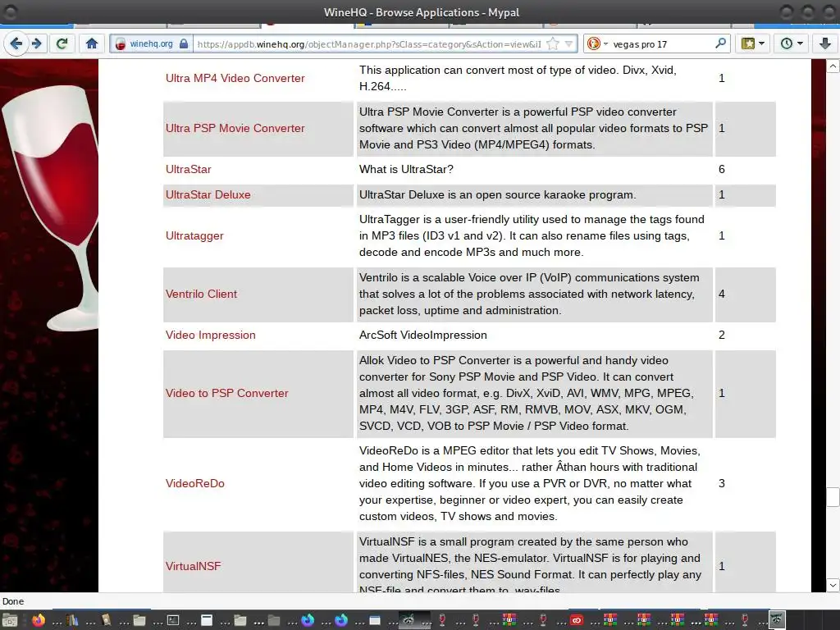
Task: Open the browser home page
Action: point(92,43)
